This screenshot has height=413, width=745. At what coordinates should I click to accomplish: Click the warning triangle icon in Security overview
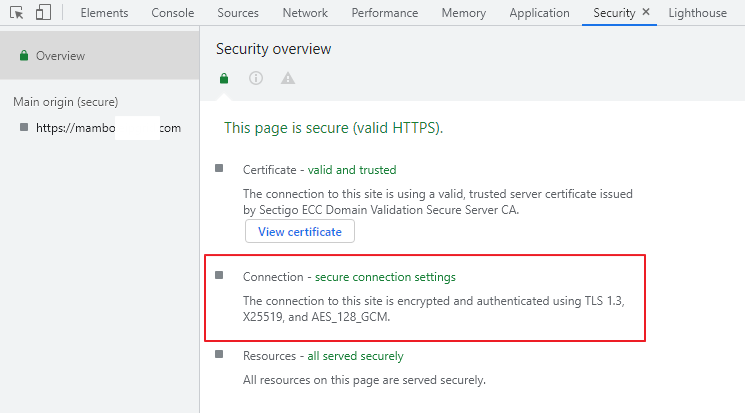(x=288, y=78)
